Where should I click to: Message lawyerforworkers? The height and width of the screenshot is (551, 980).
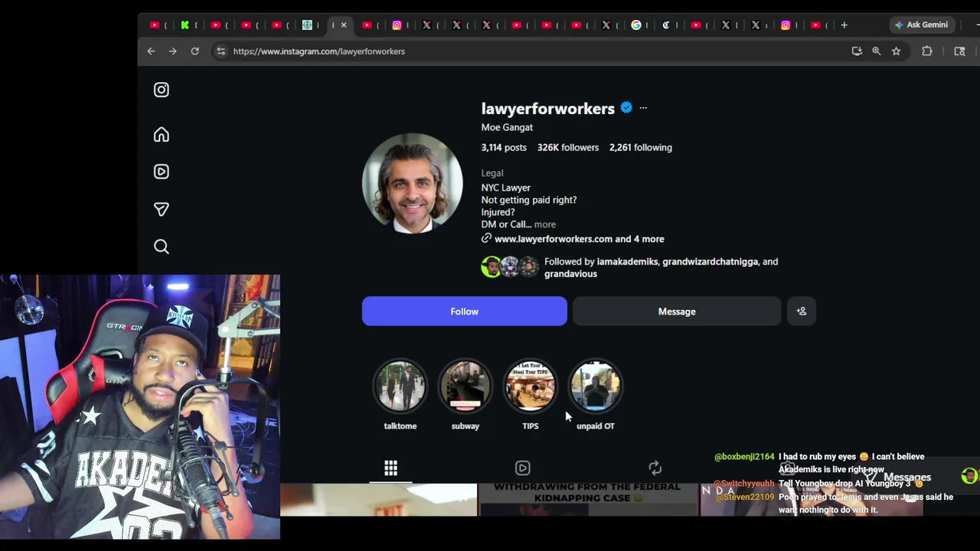coord(677,311)
